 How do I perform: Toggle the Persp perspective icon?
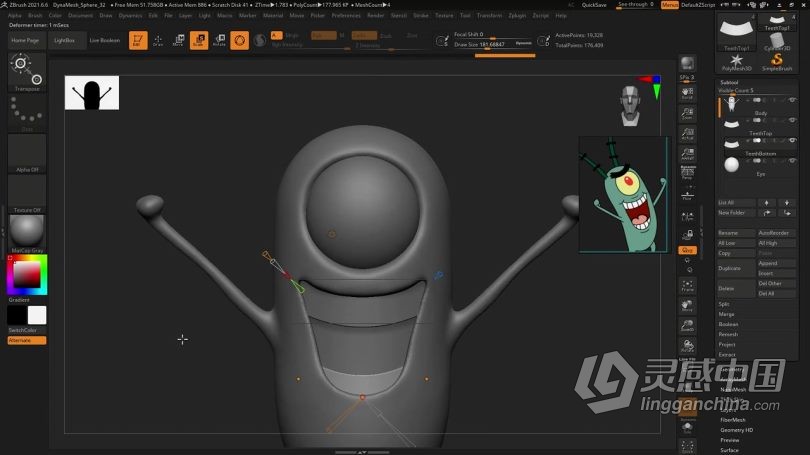tap(687, 173)
